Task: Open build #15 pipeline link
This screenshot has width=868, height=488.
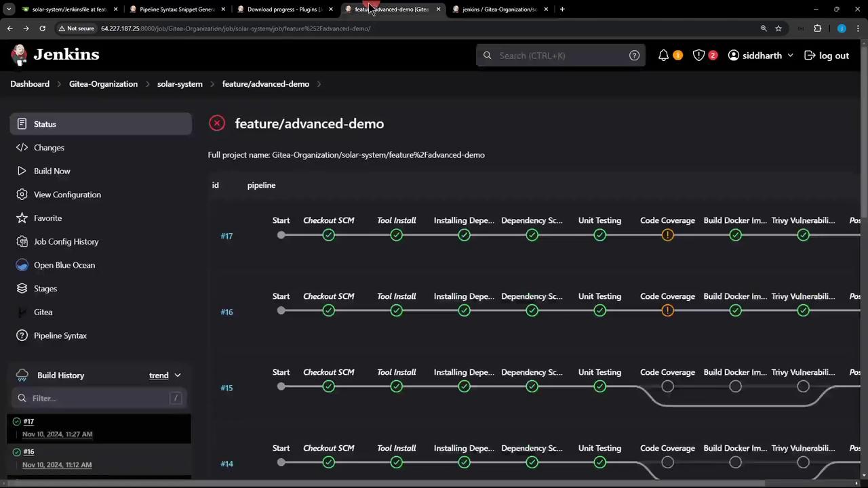Action: click(226, 388)
